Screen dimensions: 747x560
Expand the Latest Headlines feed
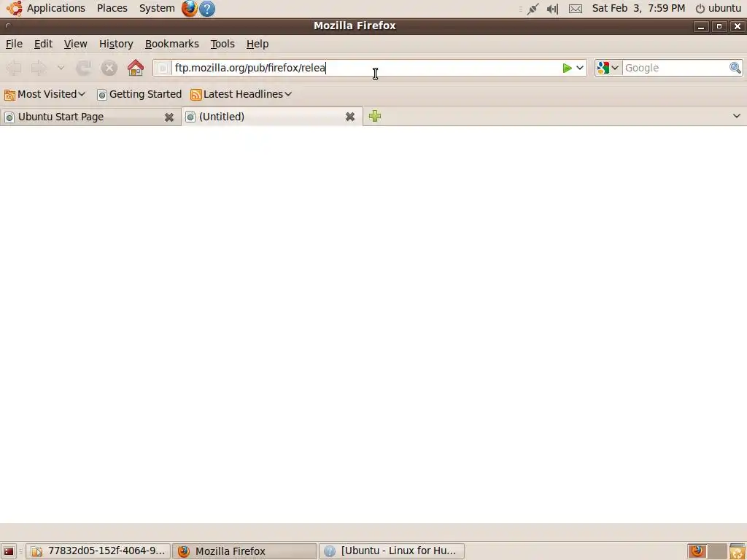click(241, 94)
